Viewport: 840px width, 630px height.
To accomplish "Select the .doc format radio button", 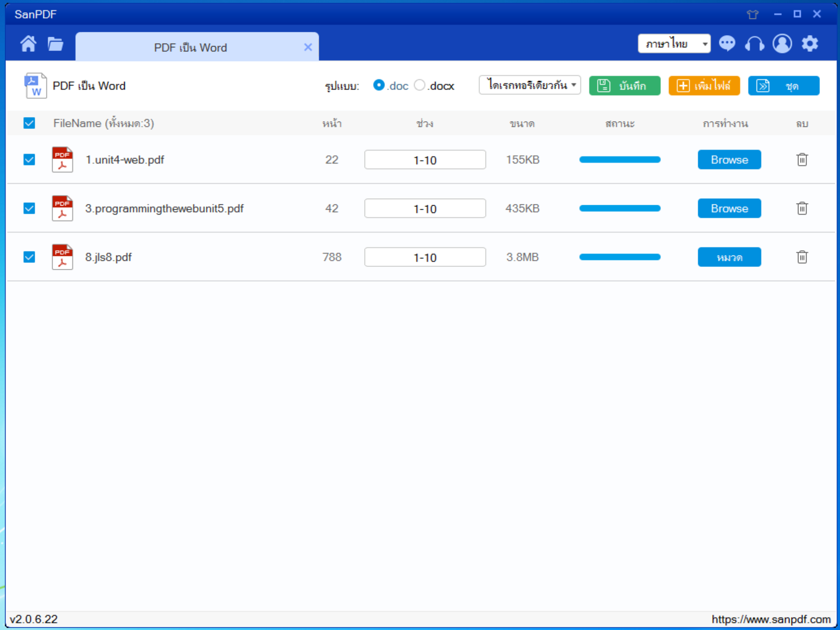I will point(378,85).
